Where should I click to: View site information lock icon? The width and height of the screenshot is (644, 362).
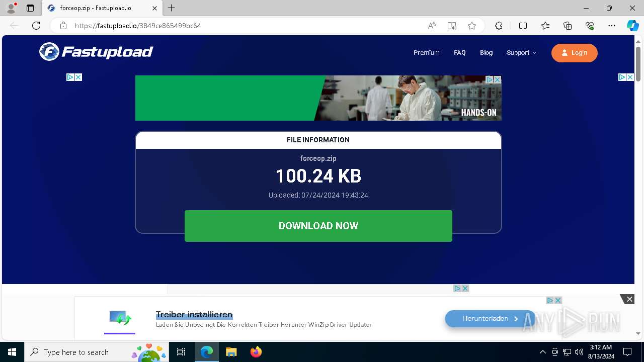(x=63, y=26)
